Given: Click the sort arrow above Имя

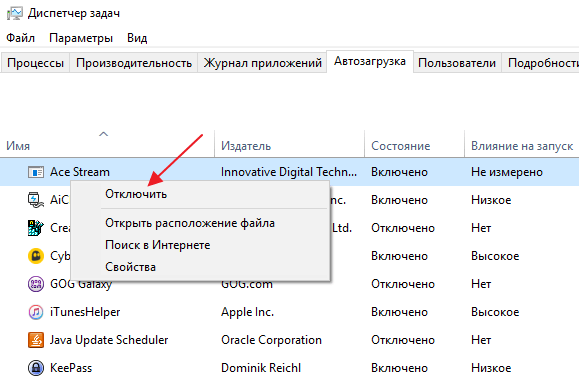Looking at the screenshot, I should (x=104, y=134).
